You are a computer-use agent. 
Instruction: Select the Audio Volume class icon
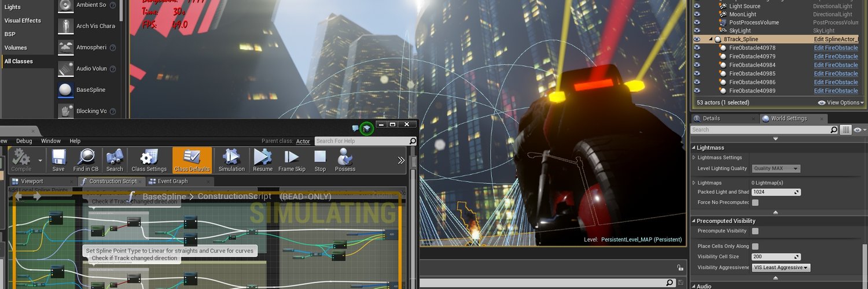[x=66, y=69]
